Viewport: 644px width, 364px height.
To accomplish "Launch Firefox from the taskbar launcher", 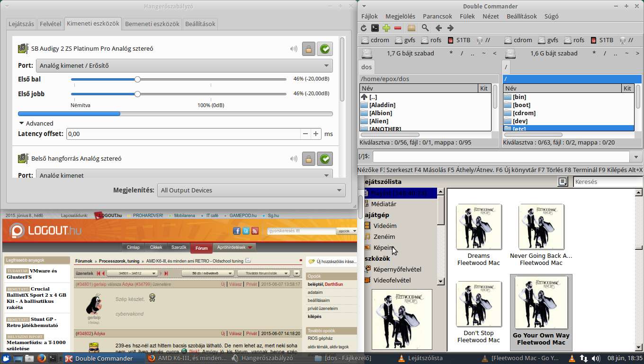I will coord(41,358).
